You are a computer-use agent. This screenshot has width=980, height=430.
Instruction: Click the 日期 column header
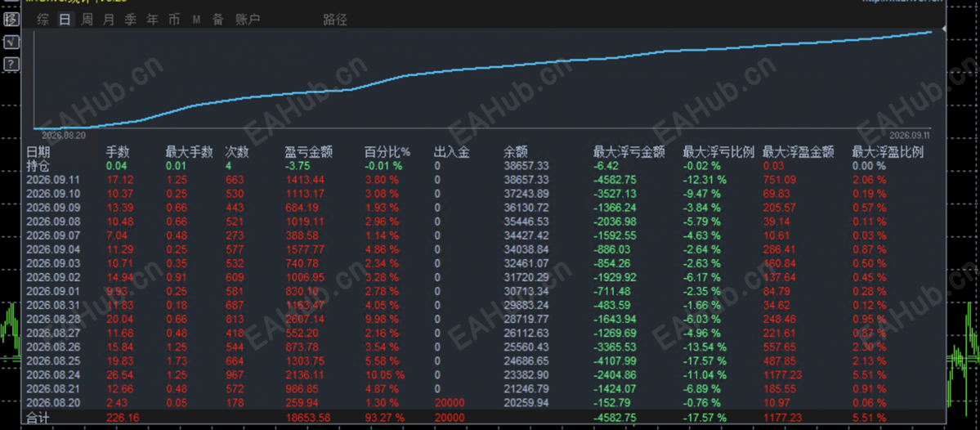point(38,152)
